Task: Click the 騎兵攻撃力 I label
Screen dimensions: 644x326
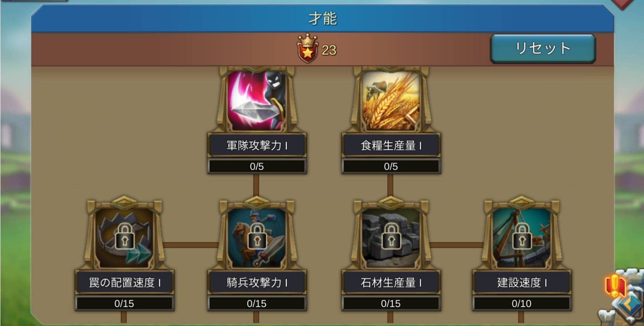Action: (x=257, y=282)
